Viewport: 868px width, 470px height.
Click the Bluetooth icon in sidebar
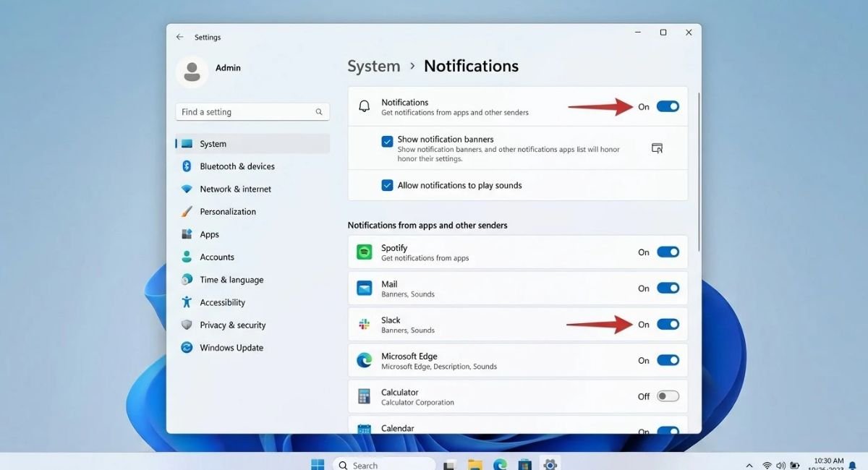[187, 166]
